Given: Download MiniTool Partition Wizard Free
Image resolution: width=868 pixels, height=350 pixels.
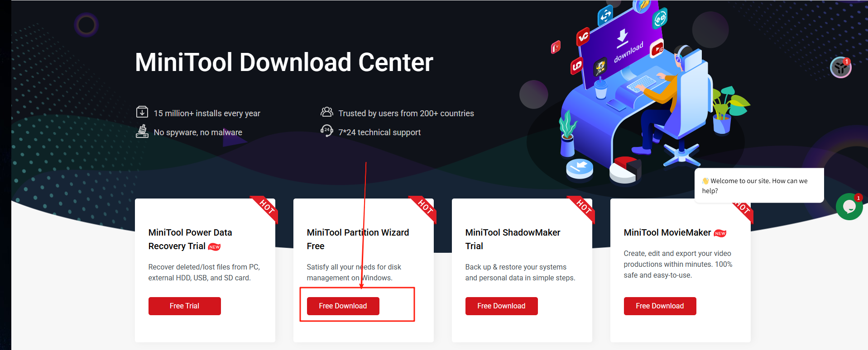Looking at the screenshot, I should [343, 306].
